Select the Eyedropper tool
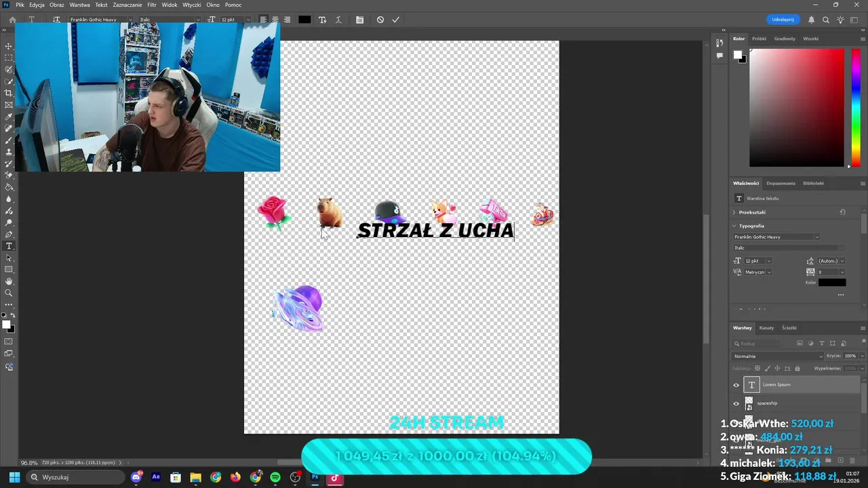The image size is (868, 488). 9,117
